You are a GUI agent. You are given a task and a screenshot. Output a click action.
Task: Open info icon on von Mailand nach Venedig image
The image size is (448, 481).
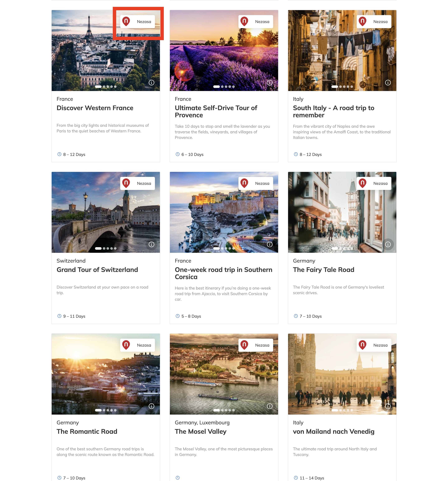click(x=388, y=406)
